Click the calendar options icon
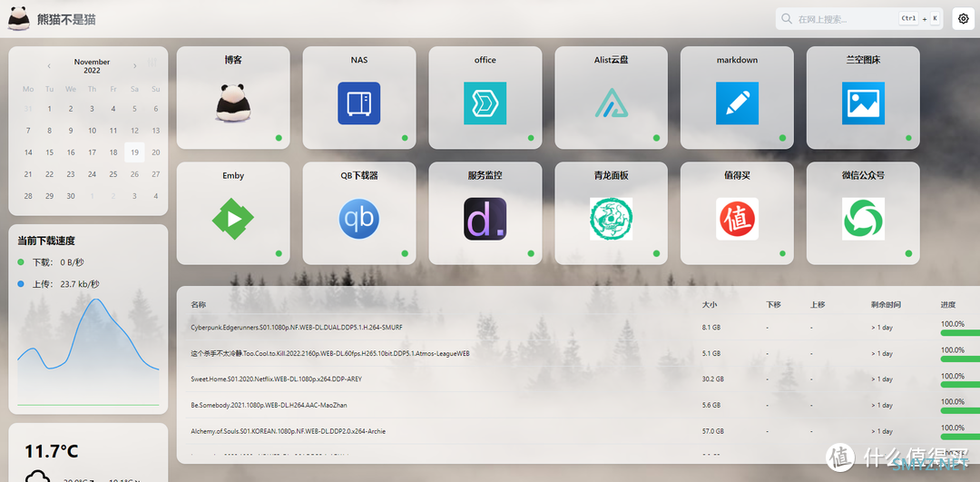 click(x=152, y=64)
